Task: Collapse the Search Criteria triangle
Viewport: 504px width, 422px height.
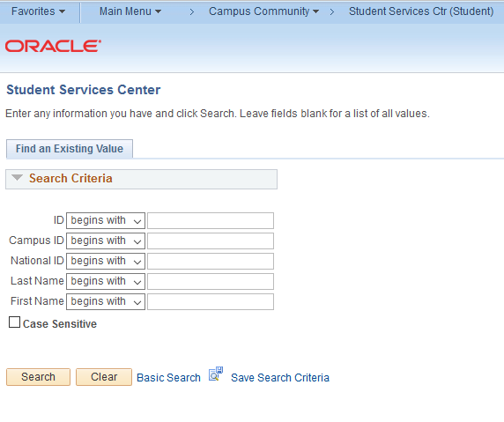Action: coord(17,178)
